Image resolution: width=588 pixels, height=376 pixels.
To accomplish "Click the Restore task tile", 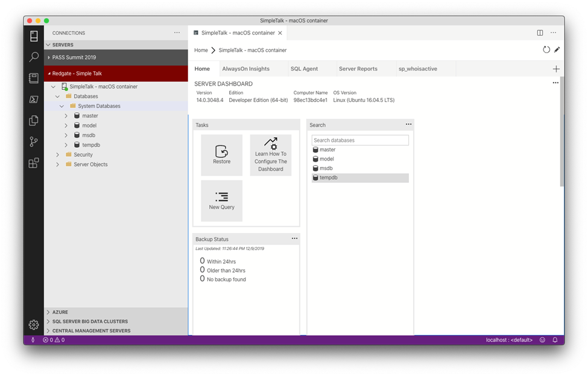I will (x=221, y=155).
